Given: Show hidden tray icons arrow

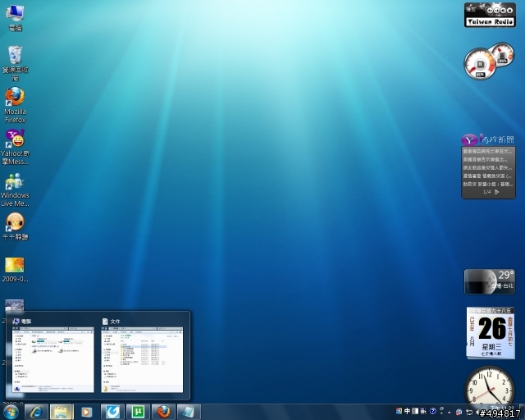Looking at the screenshot, I should coord(450,412).
